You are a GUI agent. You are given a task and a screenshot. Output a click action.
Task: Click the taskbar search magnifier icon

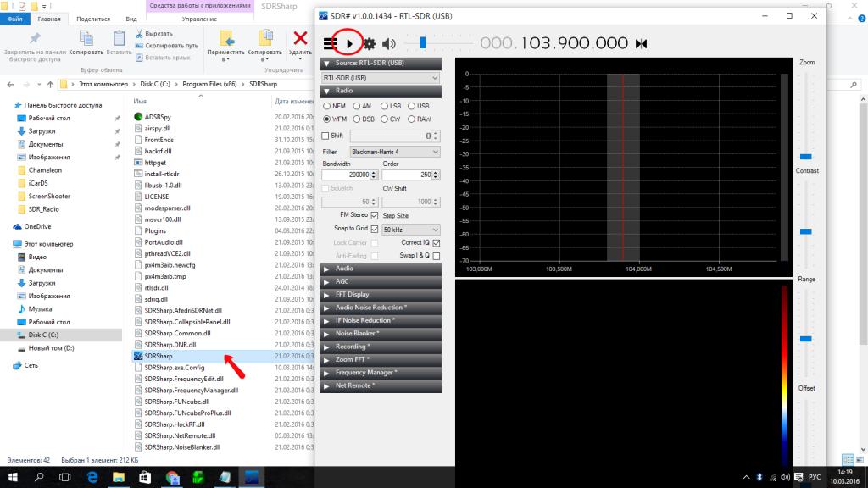(40, 478)
